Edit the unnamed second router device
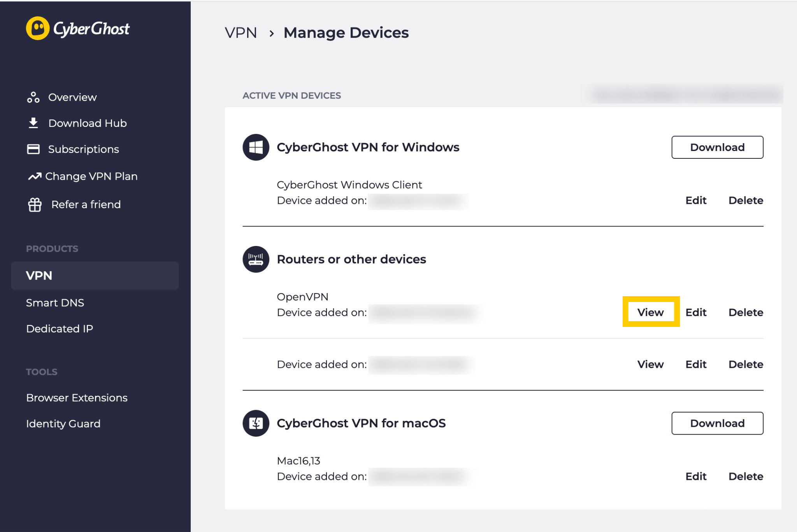The image size is (797, 532). tap(696, 364)
